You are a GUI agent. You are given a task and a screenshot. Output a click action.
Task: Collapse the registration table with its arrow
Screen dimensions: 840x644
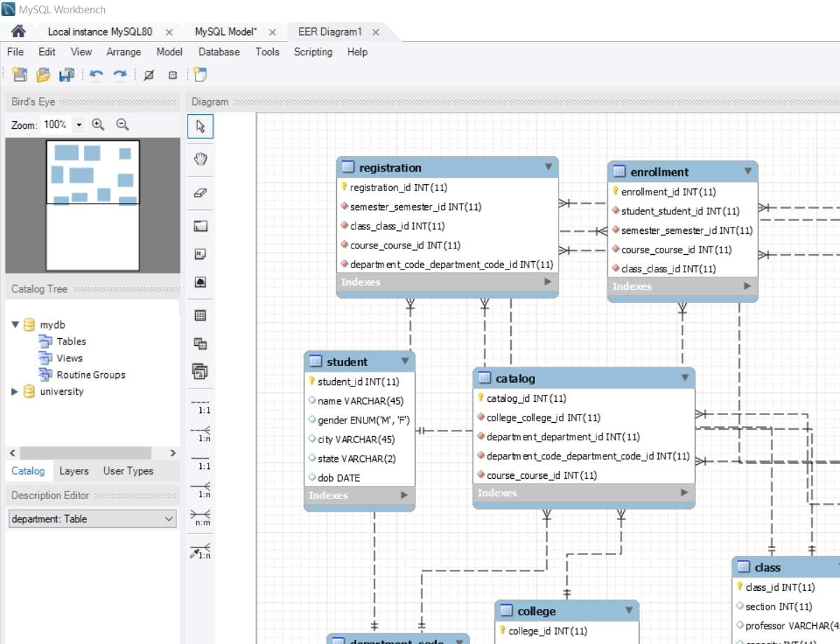pos(548,167)
